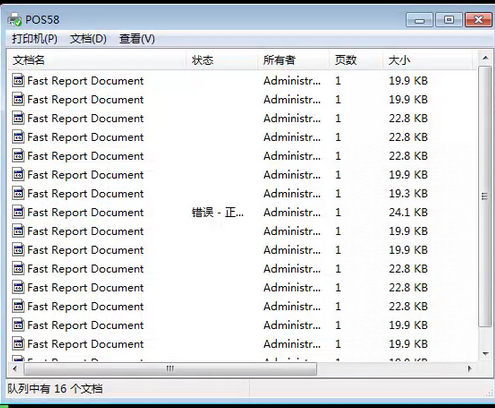Sort by the 大小 column header
The height and width of the screenshot is (408, 495).
[x=428, y=60]
